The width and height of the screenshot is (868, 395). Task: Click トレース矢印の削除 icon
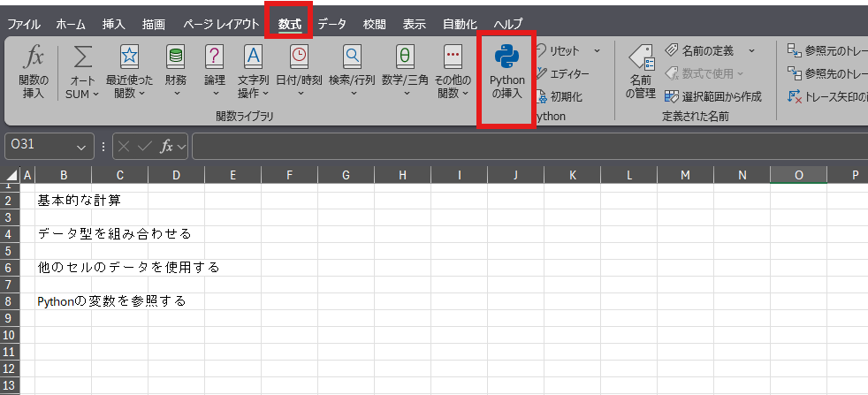point(795,96)
